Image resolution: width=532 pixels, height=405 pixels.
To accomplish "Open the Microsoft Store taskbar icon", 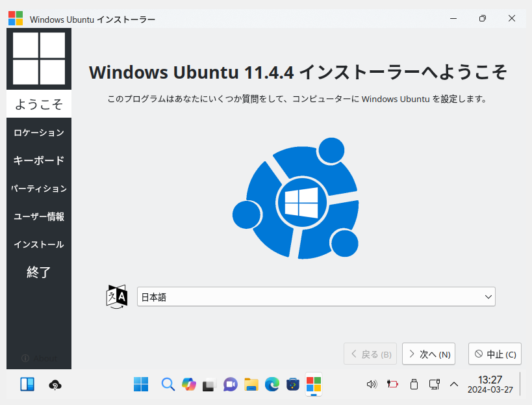I will pos(293,384).
